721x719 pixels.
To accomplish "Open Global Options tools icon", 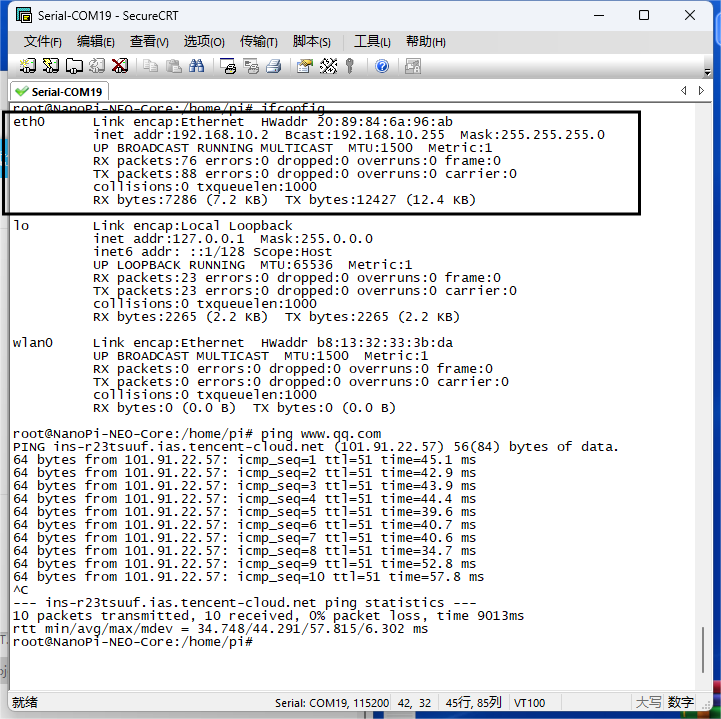I will click(x=328, y=66).
